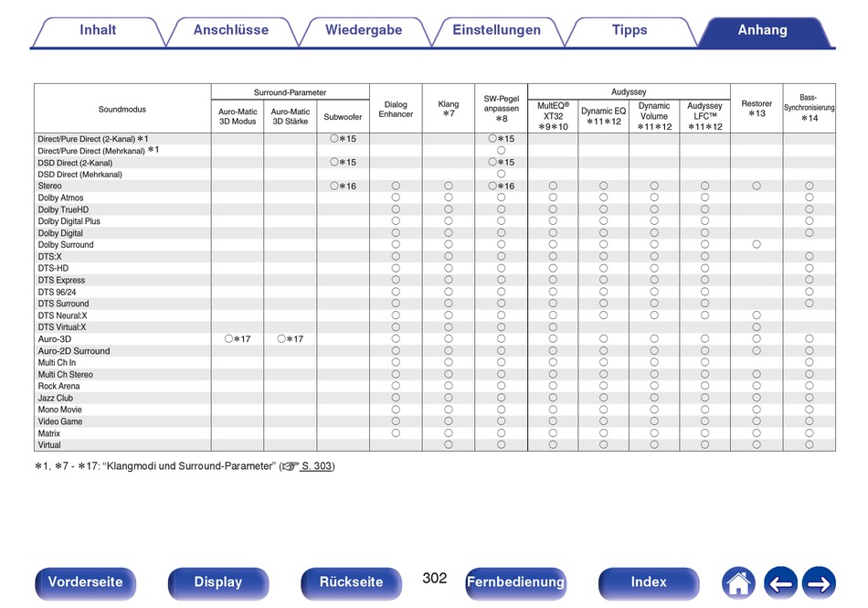Click the Matrix row label
Image resolution: width=868 pixels, height=608 pixels.
point(48,433)
